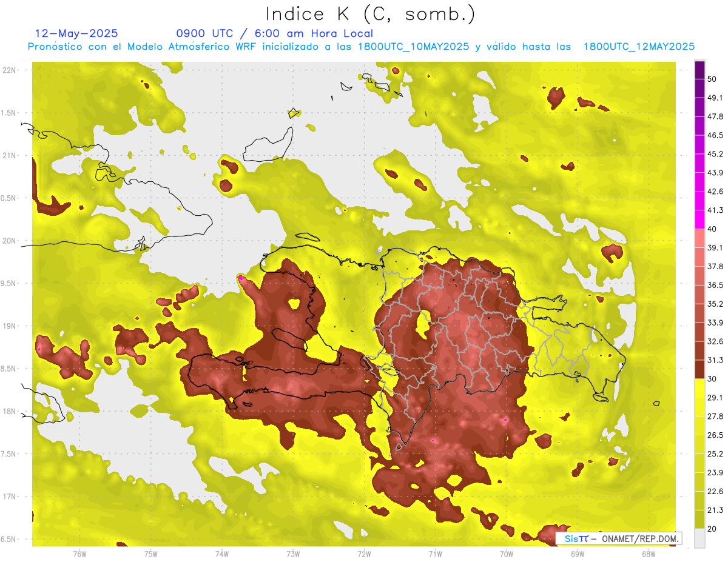Click the "36.5" legend value
728x562 pixels.
point(715,285)
